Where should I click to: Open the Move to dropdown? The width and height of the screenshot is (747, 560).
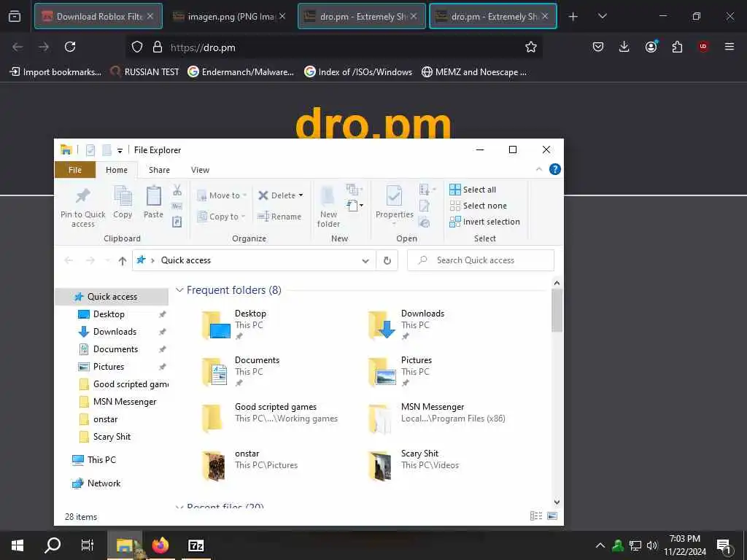[222, 195]
